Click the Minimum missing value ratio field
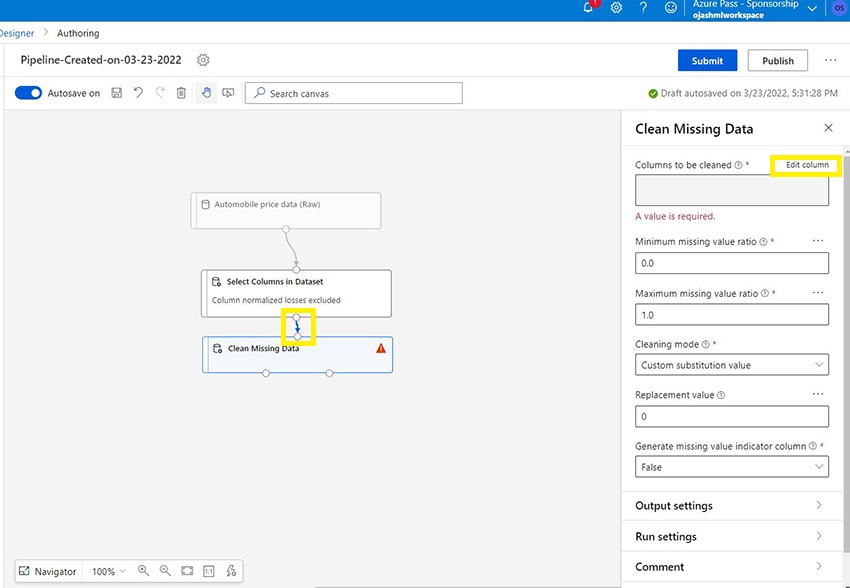 point(731,263)
